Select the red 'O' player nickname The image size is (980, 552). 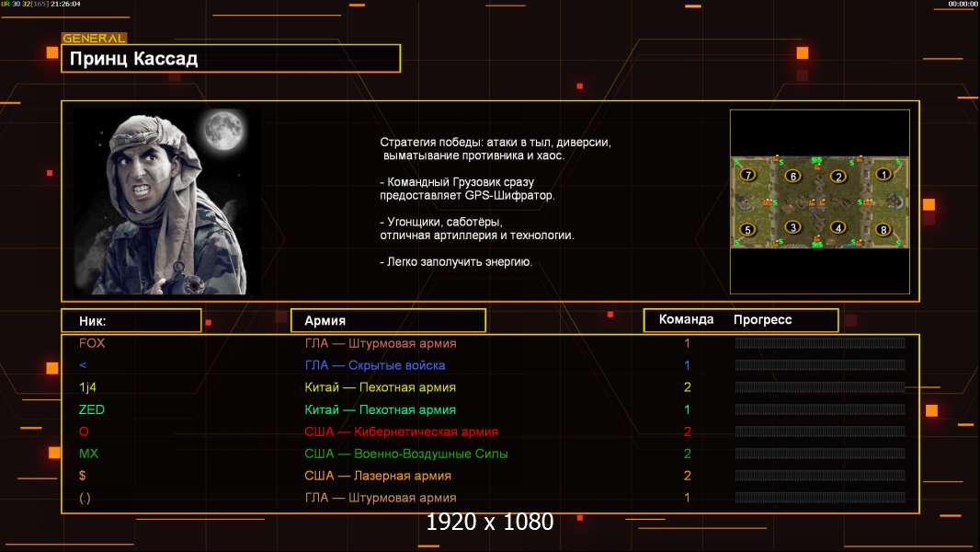[84, 431]
